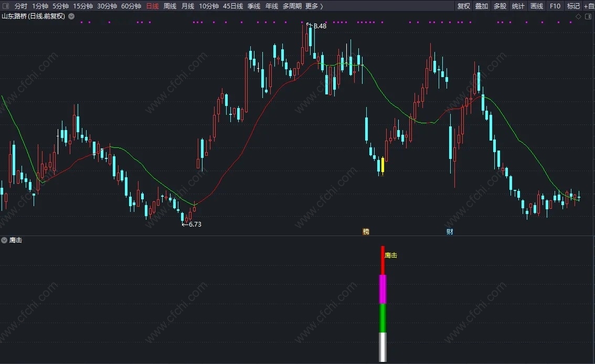Screen dimensions: 595x364
Task: Click the 鹰击 indicator panel name
Action: (16, 240)
